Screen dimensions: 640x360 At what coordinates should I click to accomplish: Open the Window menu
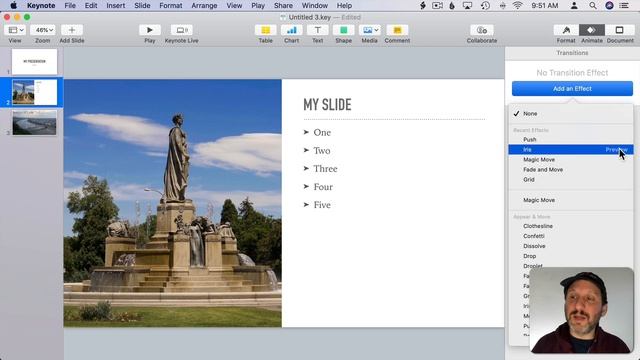pos(315,6)
